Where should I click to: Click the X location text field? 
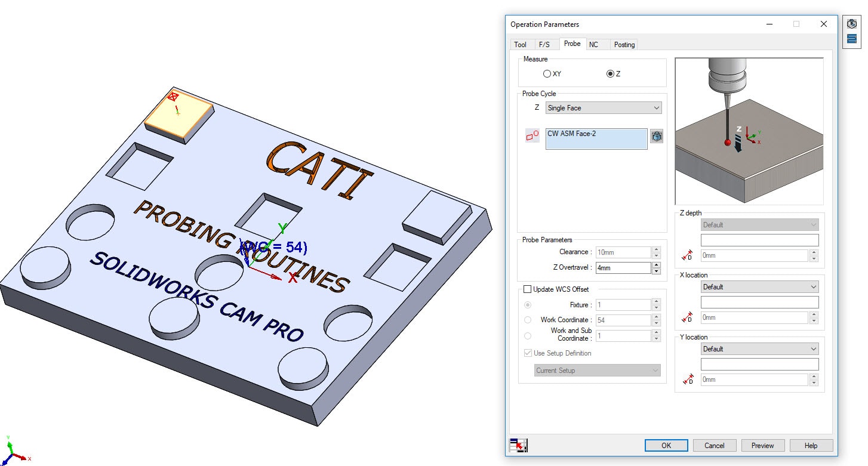tap(759, 303)
